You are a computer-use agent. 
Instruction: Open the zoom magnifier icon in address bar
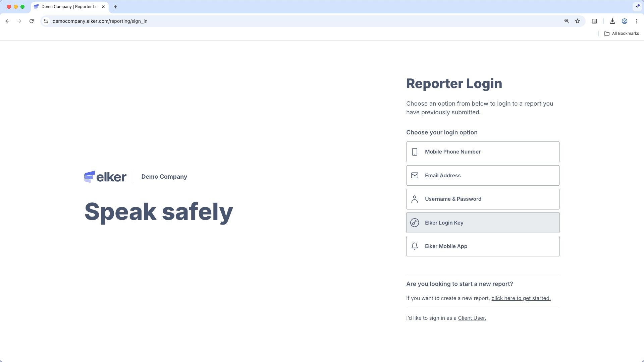[x=567, y=21]
